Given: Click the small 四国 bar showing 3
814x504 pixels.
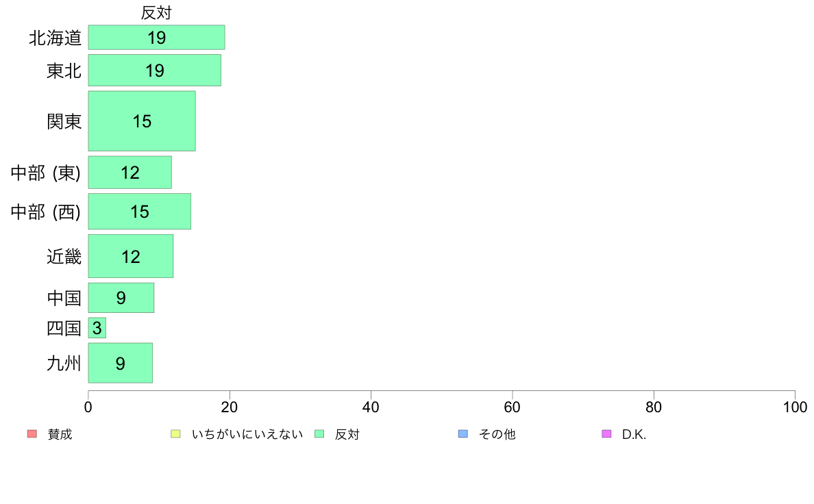Looking at the screenshot, I should pyautogui.click(x=97, y=328).
